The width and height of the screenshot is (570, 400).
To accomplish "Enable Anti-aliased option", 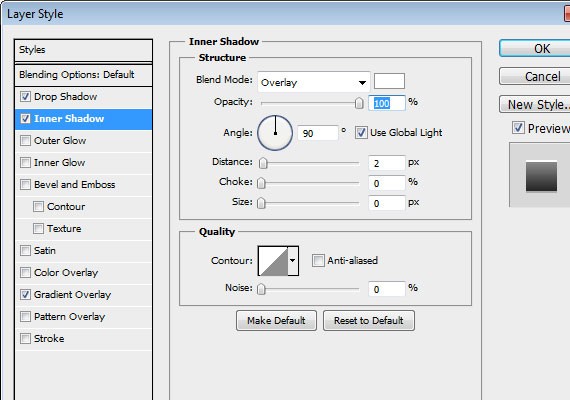I will (x=318, y=260).
